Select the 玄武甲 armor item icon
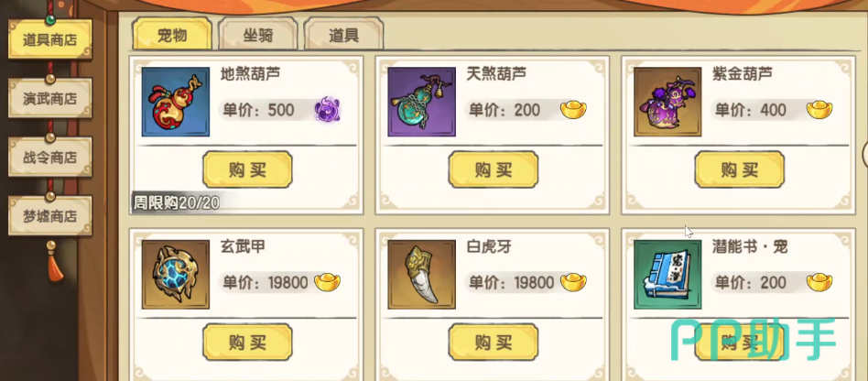This screenshot has height=381, width=868. (x=176, y=275)
